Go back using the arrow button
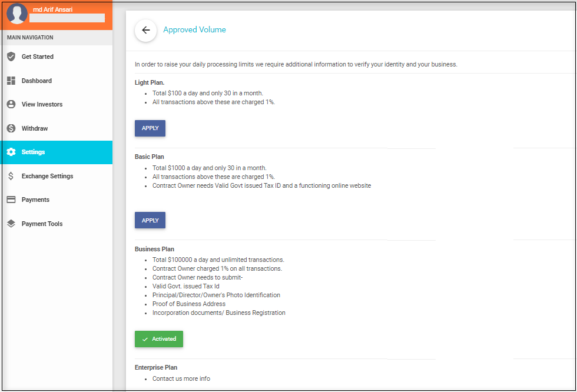 (x=146, y=31)
